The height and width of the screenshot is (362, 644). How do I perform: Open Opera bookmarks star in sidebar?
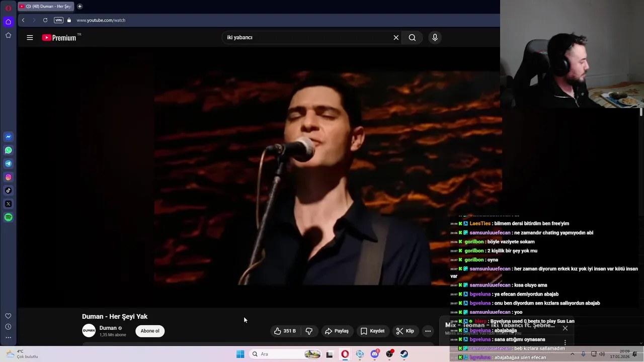click(x=8, y=35)
